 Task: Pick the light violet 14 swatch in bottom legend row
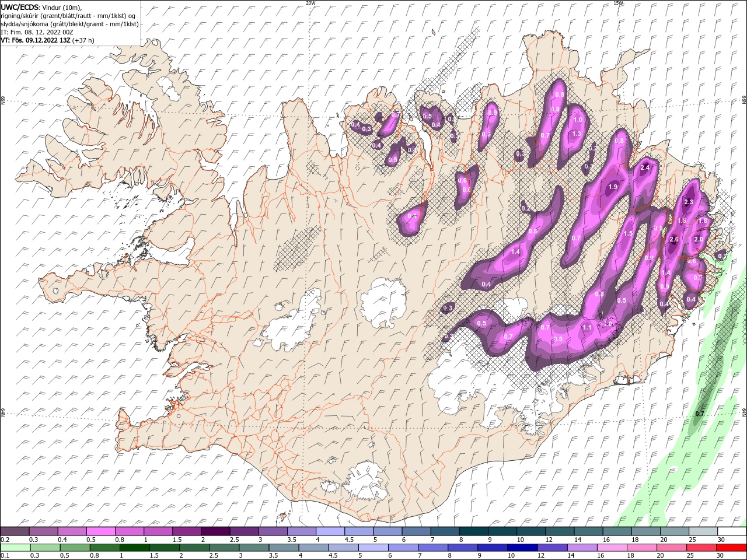click(x=582, y=548)
